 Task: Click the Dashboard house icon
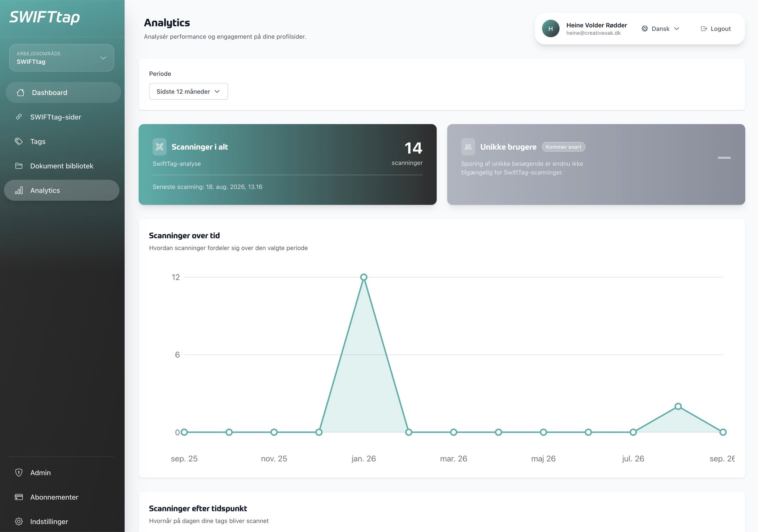click(x=21, y=92)
